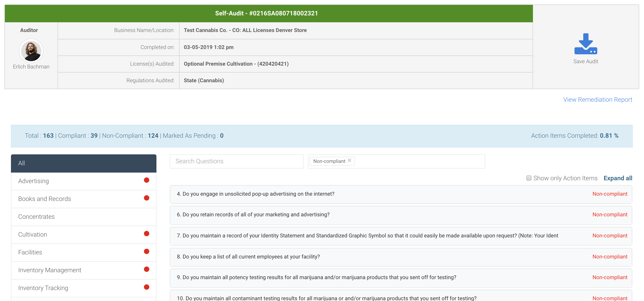Select the Facilities category
Viewport: 644px width, 301px height.
(83, 252)
